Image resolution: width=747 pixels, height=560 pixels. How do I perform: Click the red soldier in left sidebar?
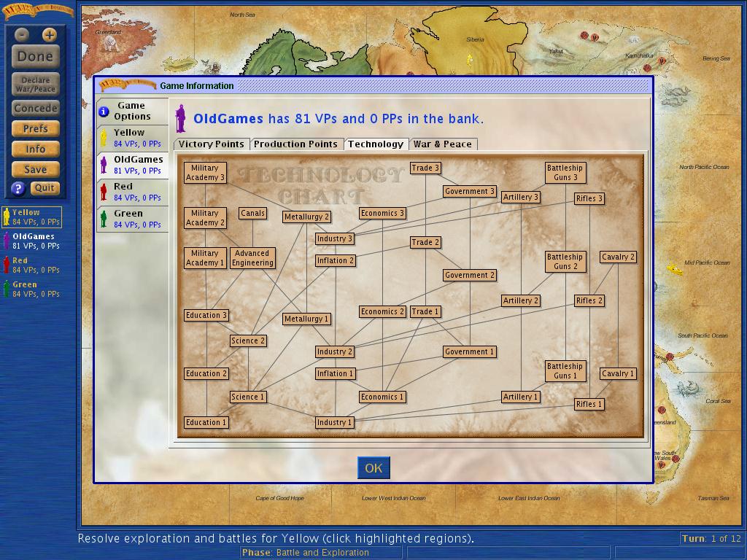pyautogui.click(x=6, y=265)
